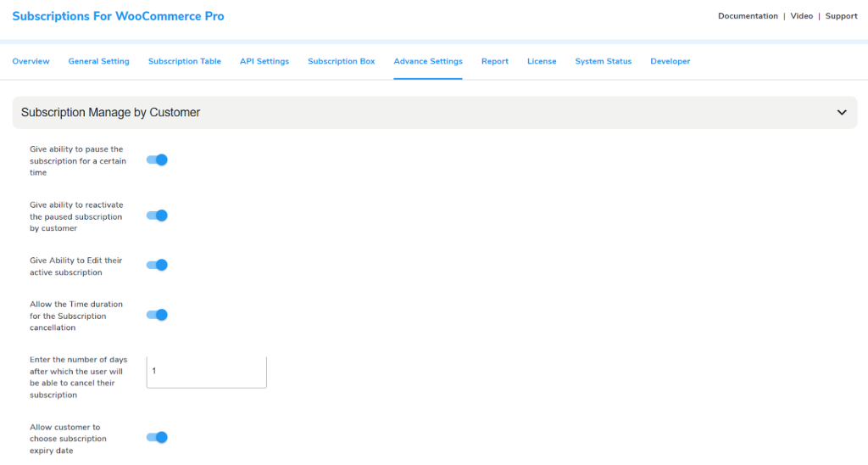This screenshot has height=465, width=868.
Task: Click label 'Allow the Time duration for the Subscription cancellation'
Action: [76, 316]
